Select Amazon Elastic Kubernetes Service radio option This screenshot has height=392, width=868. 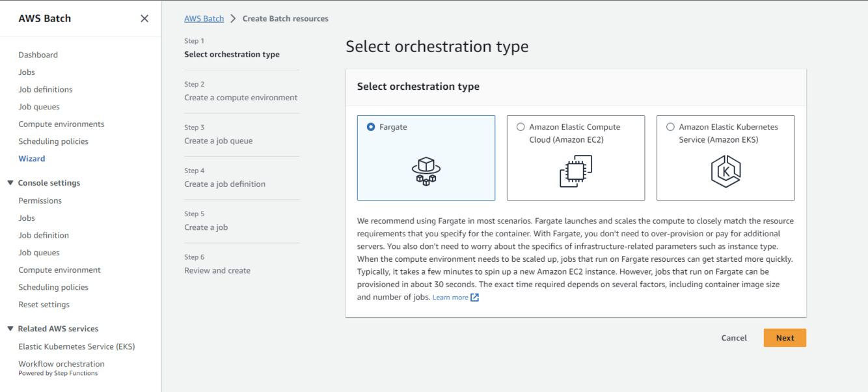coord(670,127)
